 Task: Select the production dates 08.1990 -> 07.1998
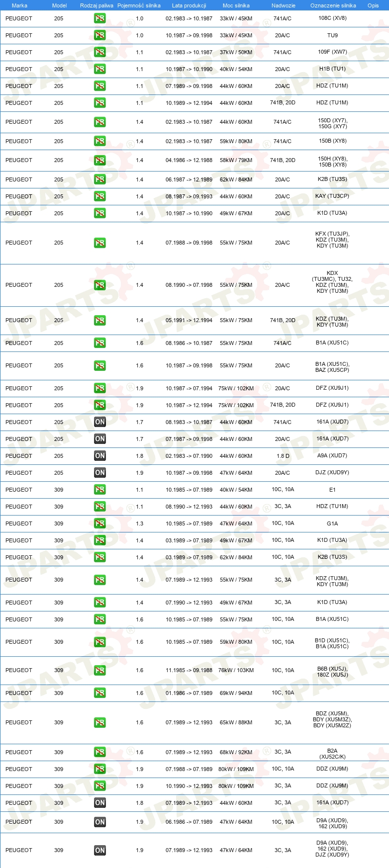pos(189,285)
